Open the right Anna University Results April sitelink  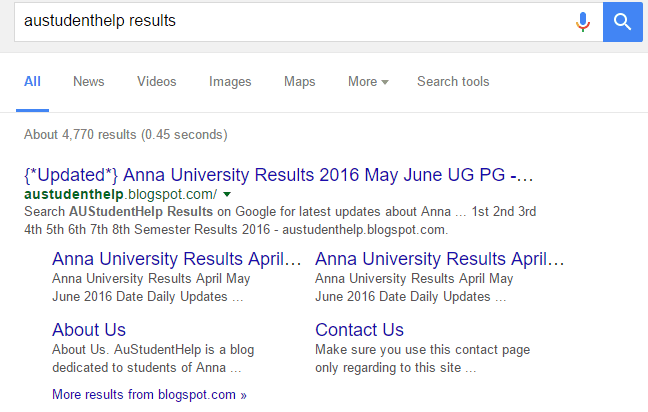[440, 259]
